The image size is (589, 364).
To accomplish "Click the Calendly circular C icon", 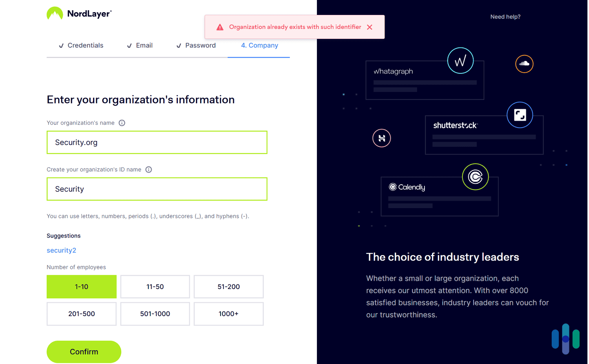I will (x=475, y=177).
